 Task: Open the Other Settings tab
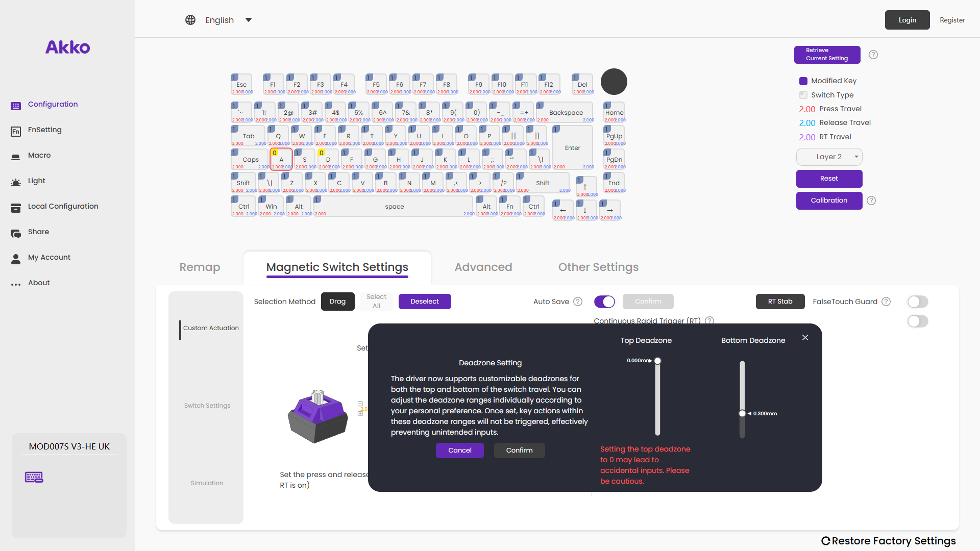598,267
